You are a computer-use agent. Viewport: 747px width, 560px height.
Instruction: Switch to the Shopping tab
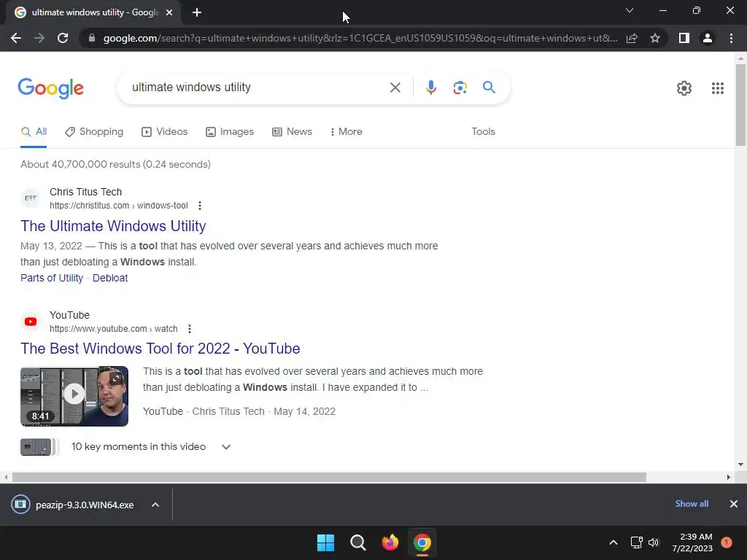click(x=94, y=132)
